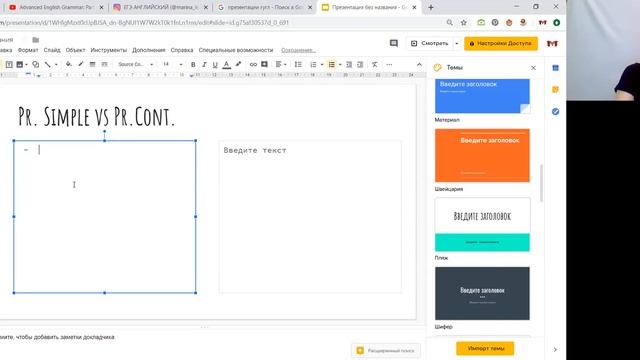Toggle Italic formatting
Image resolution: width=640 pixels, height=360 pixels.
click(204, 64)
